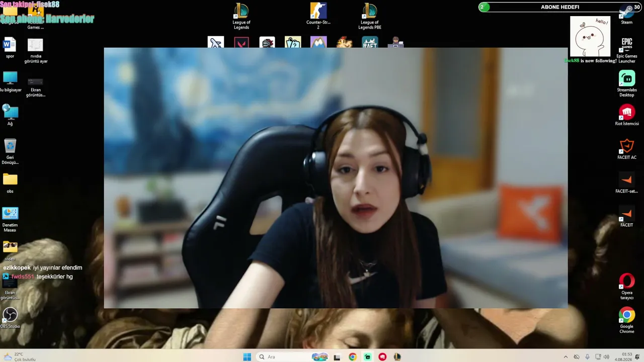Select the Bu bilgisayar desktop icon
644x362 pixels.
coord(10,81)
